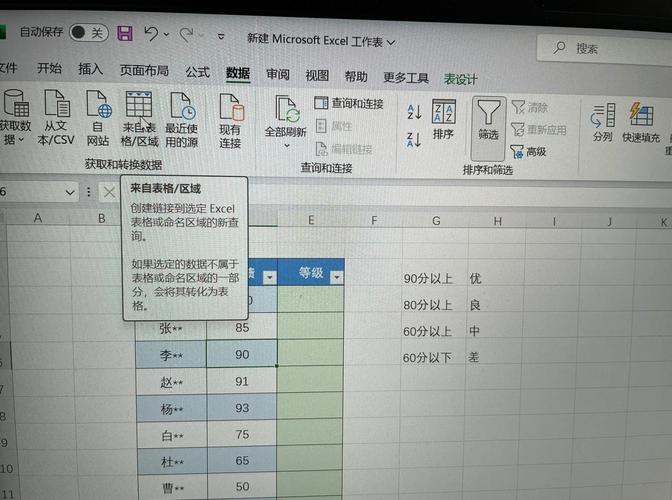Open the 获取数据 dropdown button

15,117
